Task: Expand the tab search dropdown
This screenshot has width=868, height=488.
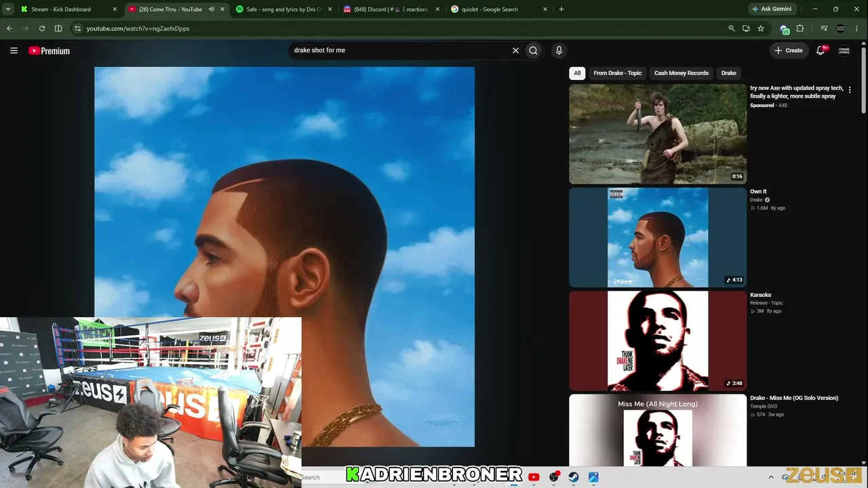Action: click(8, 9)
